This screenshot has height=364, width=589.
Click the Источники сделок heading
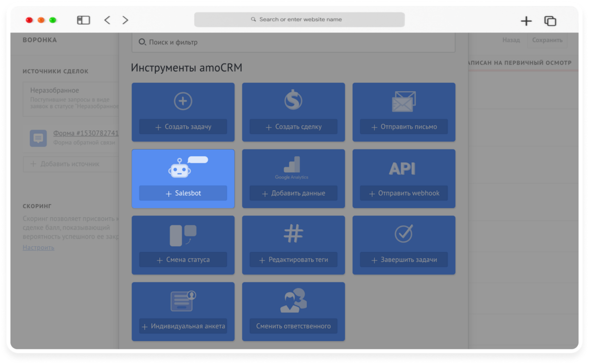55,71
